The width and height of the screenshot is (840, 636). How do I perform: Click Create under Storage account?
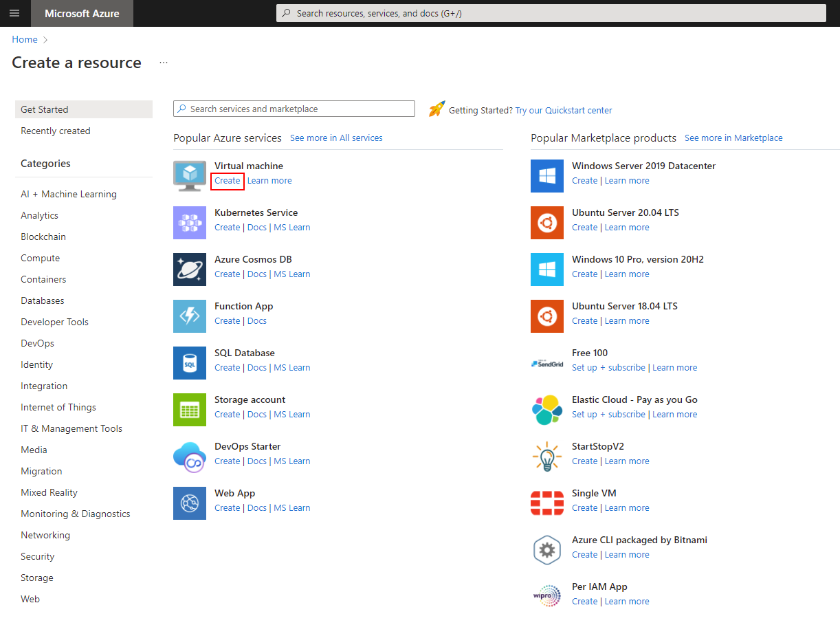pos(228,415)
